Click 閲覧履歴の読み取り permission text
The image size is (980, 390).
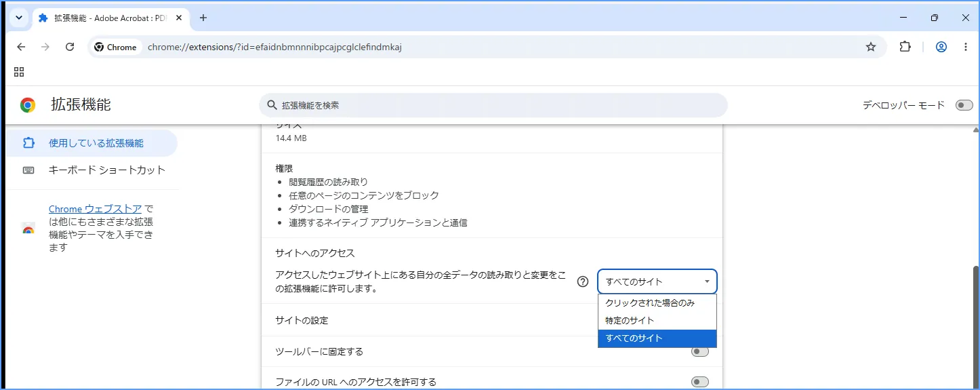[x=328, y=182]
